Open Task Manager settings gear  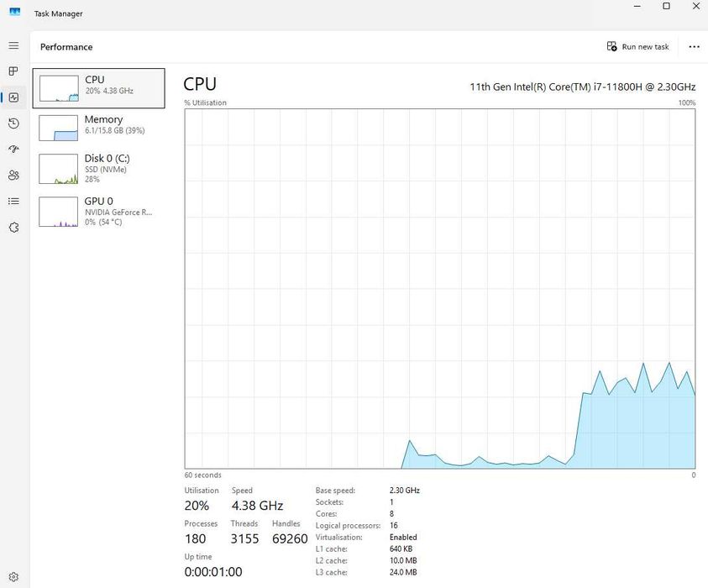click(x=13, y=577)
